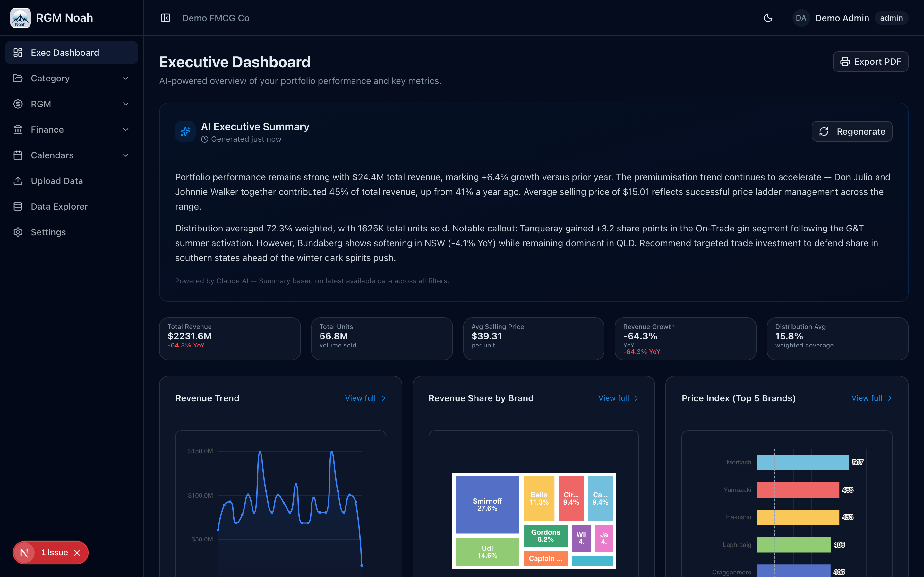Open Data Explorer from the sidebar
924x577 pixels.
tap(59, 206)
